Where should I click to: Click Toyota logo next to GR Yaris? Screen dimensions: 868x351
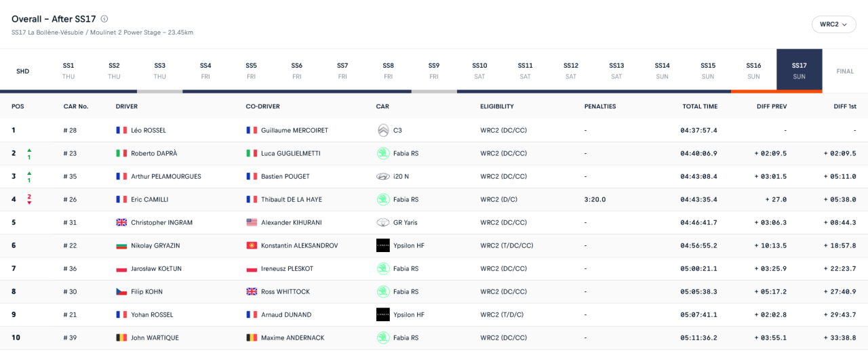(383, 222)
